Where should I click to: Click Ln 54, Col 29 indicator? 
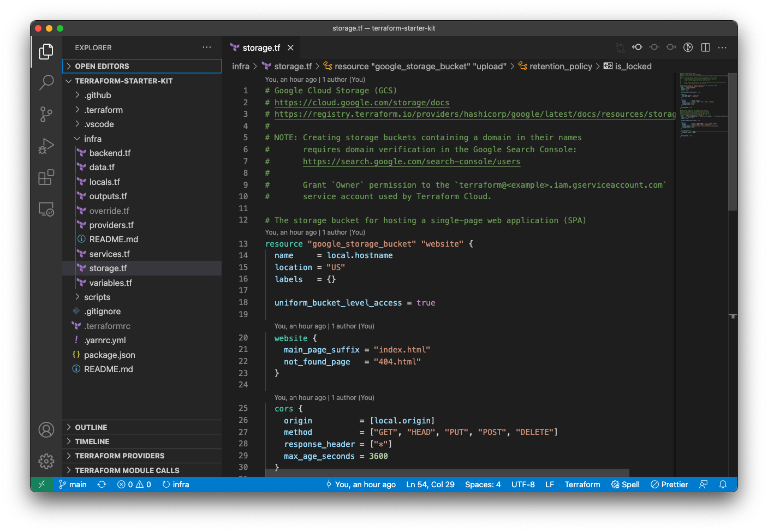[430, 485]
